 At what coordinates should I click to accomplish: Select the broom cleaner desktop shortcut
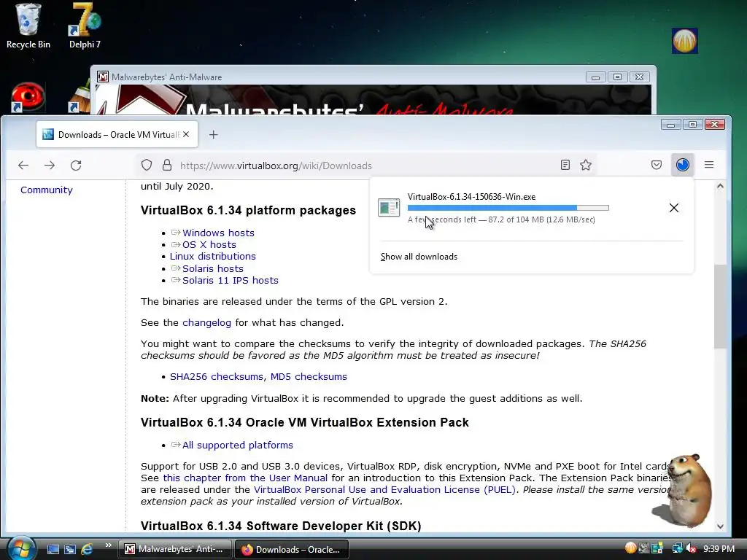click(x=80, y=97)
